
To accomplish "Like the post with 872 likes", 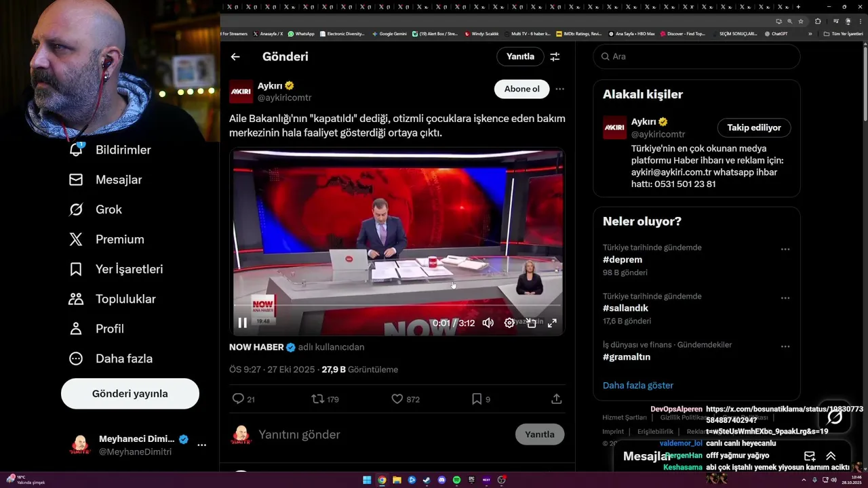I will (397, 399).
